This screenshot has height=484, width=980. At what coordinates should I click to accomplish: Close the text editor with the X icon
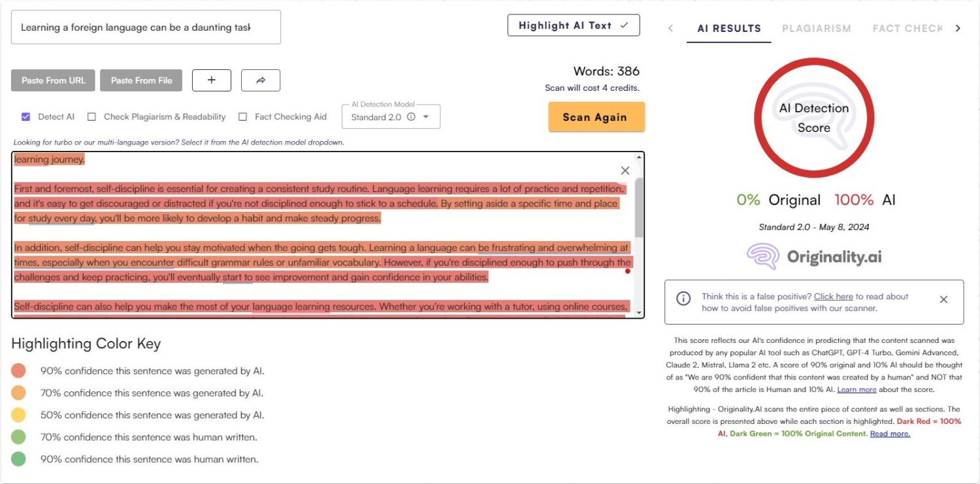625,170
